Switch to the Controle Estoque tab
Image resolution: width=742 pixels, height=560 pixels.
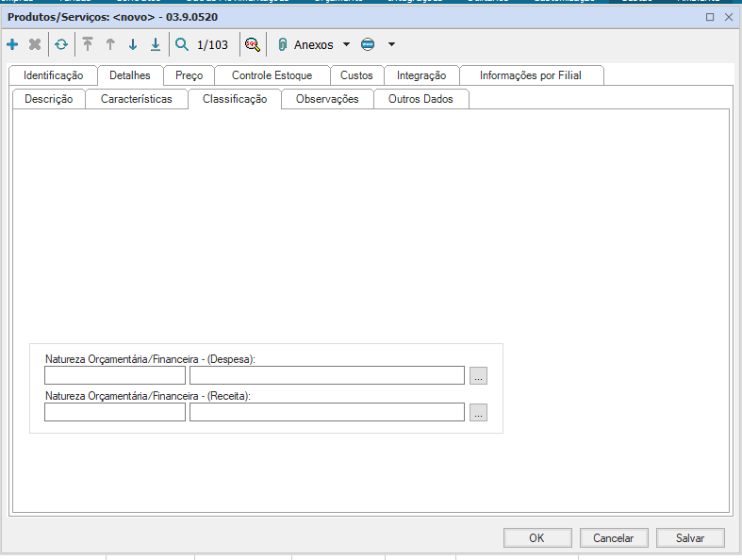272,75
